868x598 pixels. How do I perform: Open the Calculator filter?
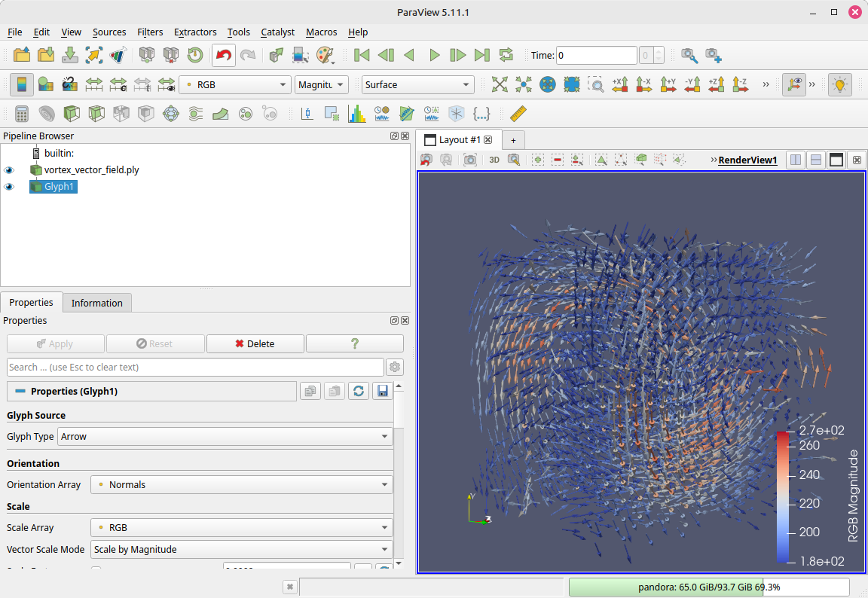coord(22,114)
